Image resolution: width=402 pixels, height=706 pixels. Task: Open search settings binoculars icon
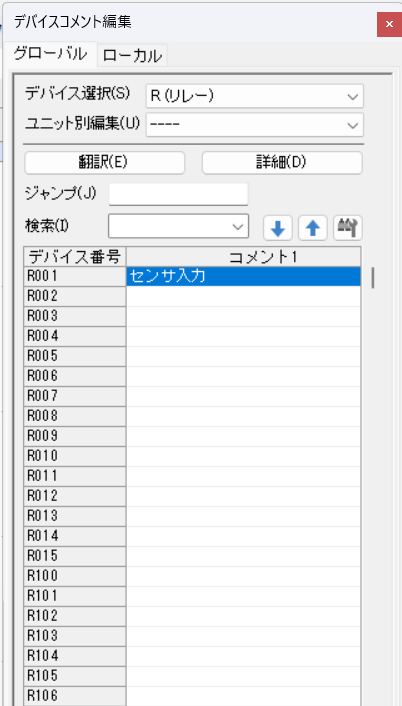coord(348,228)
